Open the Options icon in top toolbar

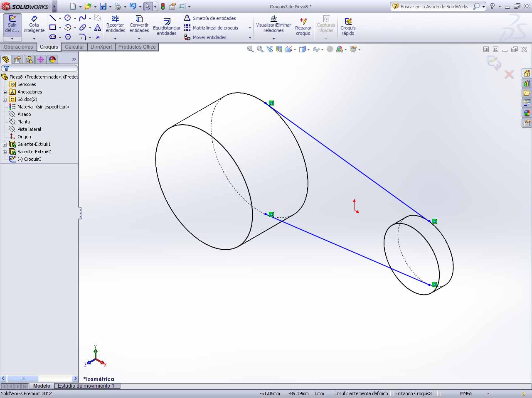click(x=182, y=6)
